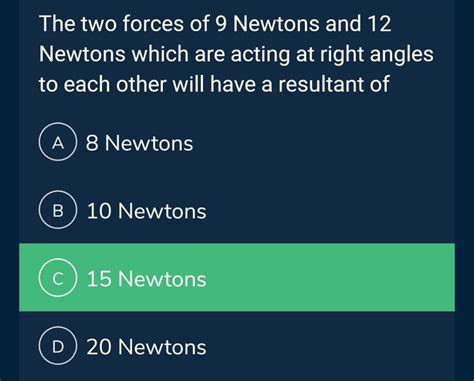Viewport: 474px width, 381px height.
Task: Select the circle labeled D
Action: (x=58, y=346)
